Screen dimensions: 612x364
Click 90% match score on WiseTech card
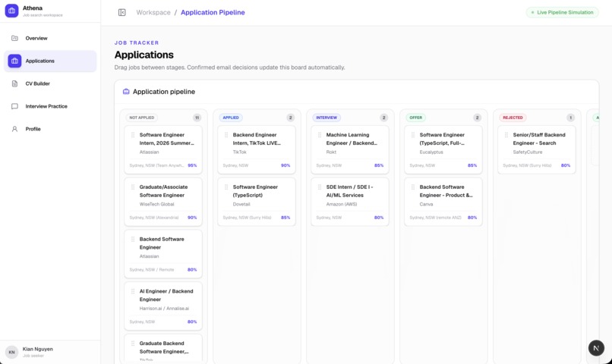click(192, 218)
